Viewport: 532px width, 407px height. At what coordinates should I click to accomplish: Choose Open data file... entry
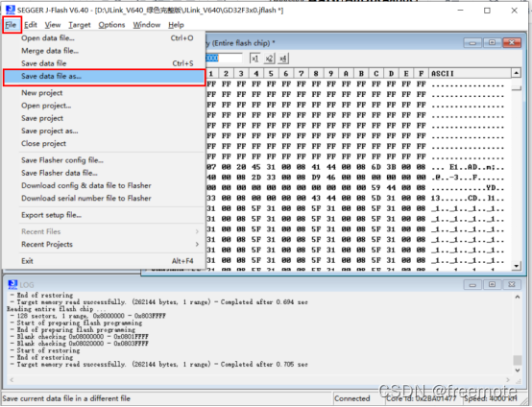click(x=104, y=38)
